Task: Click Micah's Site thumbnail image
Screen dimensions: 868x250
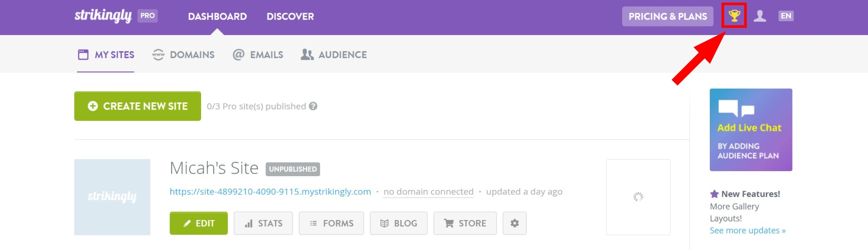Action: click(x=112, y=197)
